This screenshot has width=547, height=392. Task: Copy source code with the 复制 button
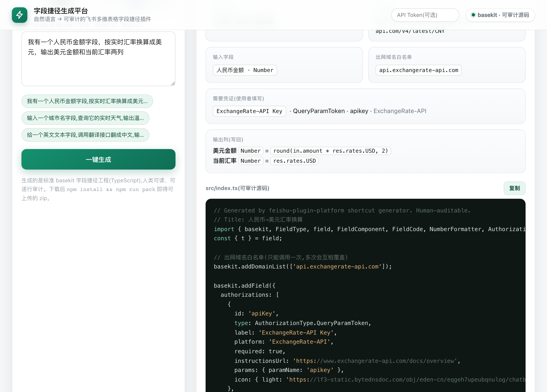[514, 188]
